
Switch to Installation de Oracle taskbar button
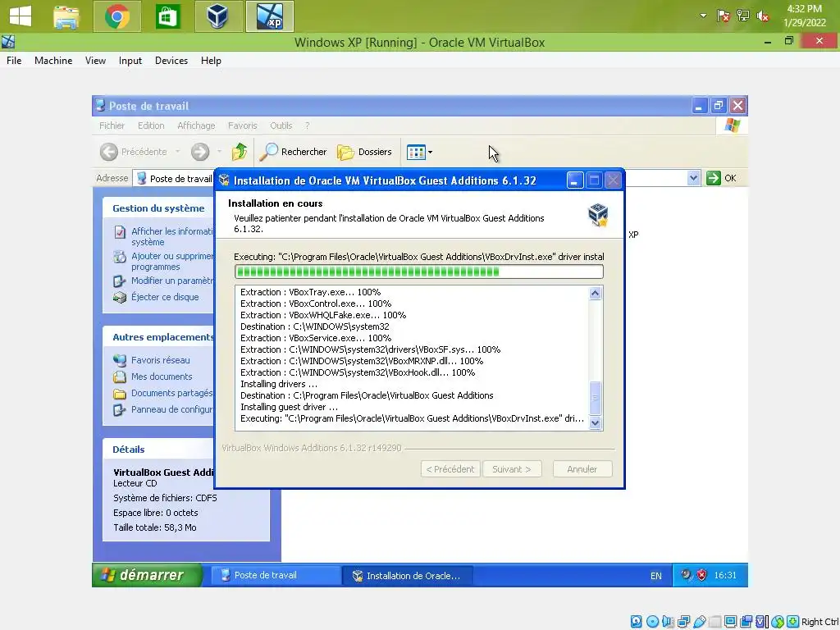tap(407, 575)
